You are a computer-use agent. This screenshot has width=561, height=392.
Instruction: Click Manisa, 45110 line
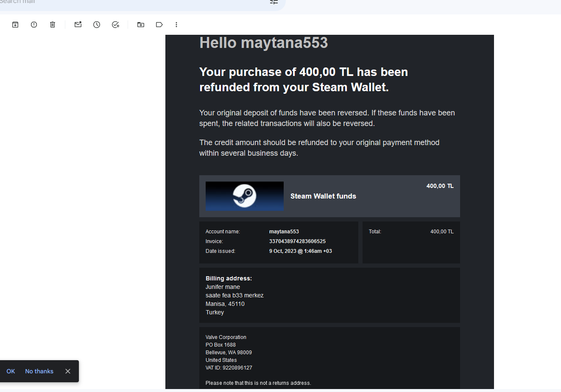coord(225,304)
